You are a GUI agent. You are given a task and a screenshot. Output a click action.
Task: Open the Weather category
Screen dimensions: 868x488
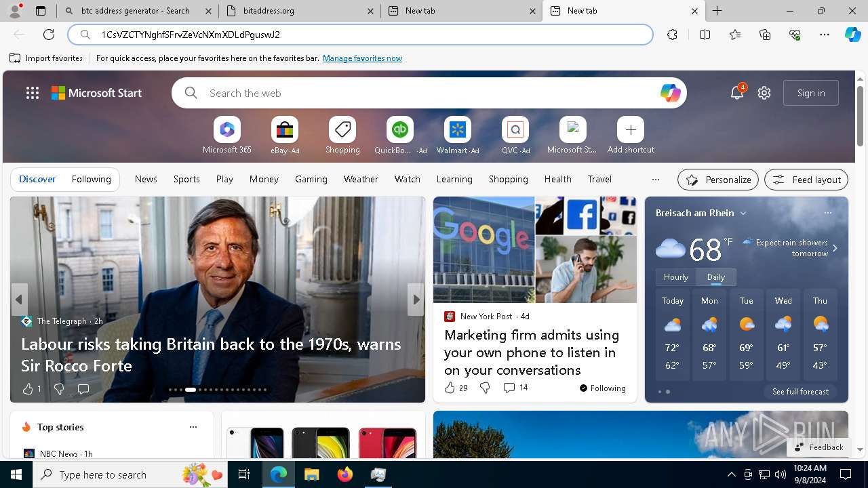pyautogui.click(x=361, y=179)
